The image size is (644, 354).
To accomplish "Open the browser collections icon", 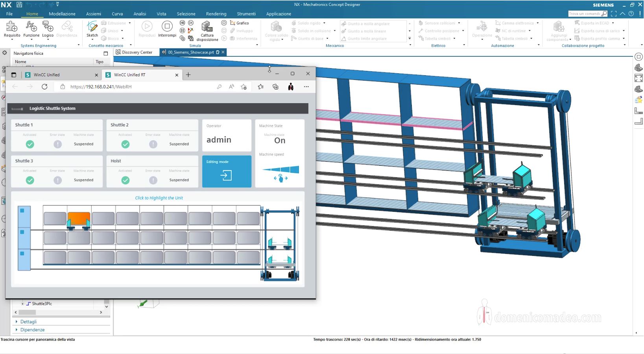I will tap(275, 87).
